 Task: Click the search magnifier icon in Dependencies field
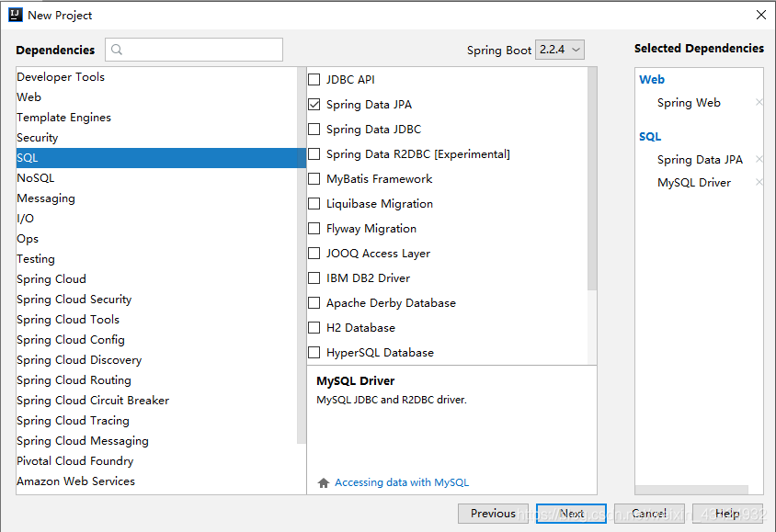tap(117, 50)
